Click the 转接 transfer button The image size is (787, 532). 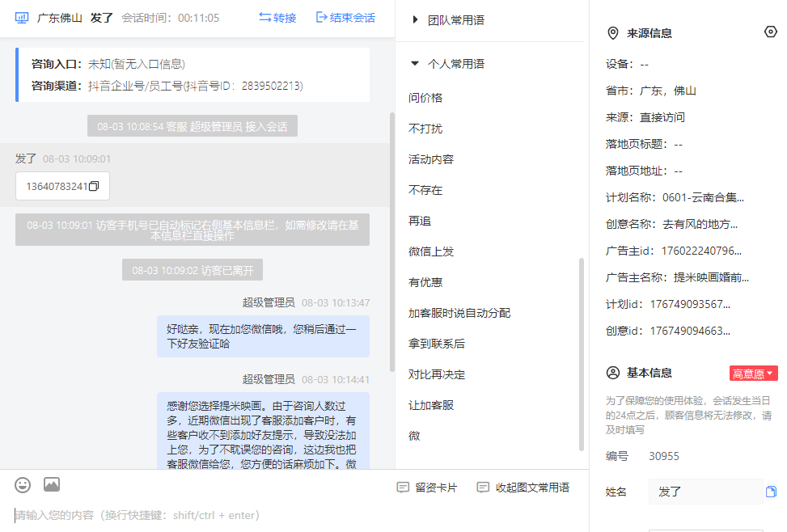pos(277,18)
